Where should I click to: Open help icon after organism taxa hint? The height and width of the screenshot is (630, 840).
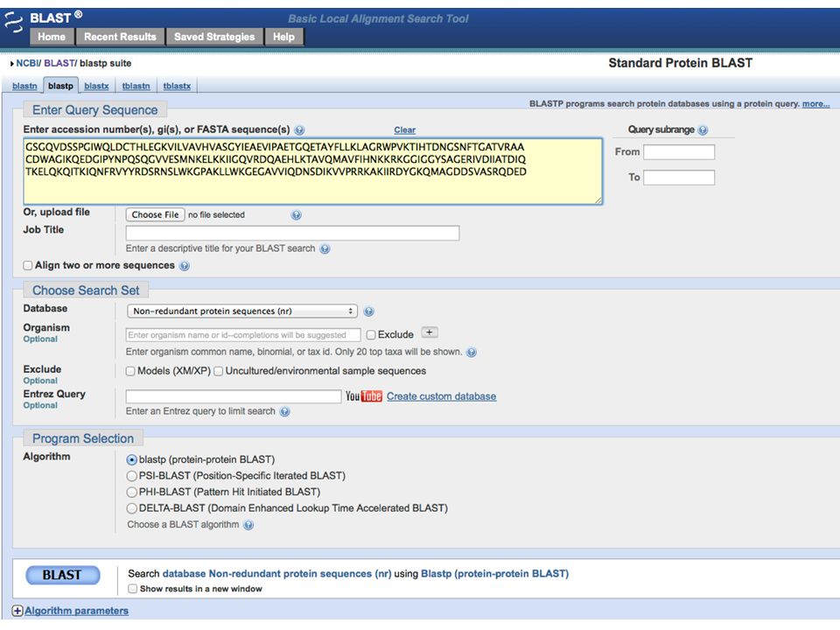pos(472,352)
